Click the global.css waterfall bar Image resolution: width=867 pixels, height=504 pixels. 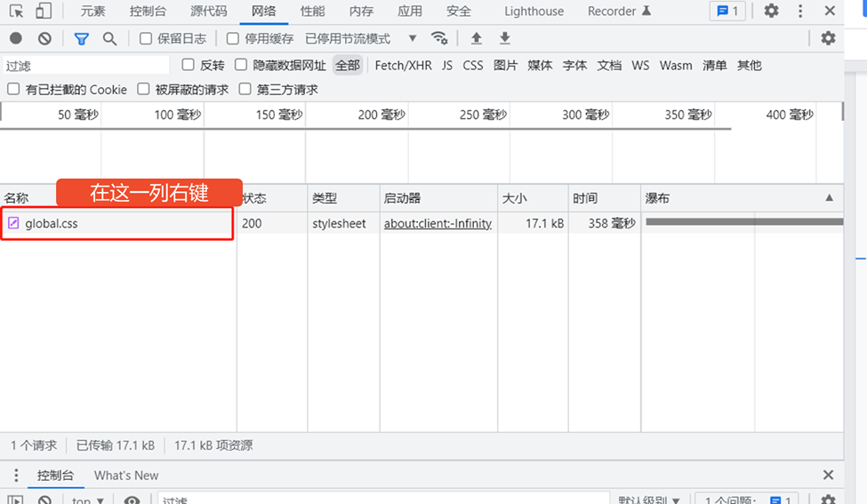click(744, 221)
